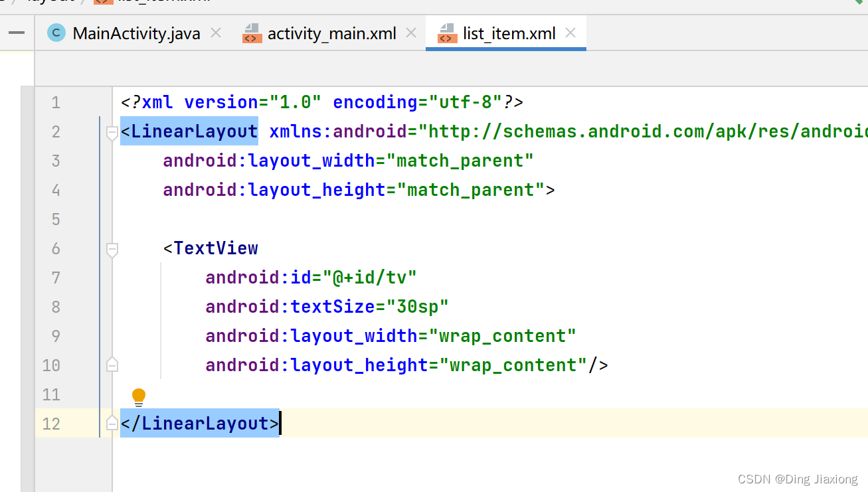Click the android:id="@+id/tv" attribute
Image resolution: width=868 pixels, height=492 pixels.
tap(311, 278)
